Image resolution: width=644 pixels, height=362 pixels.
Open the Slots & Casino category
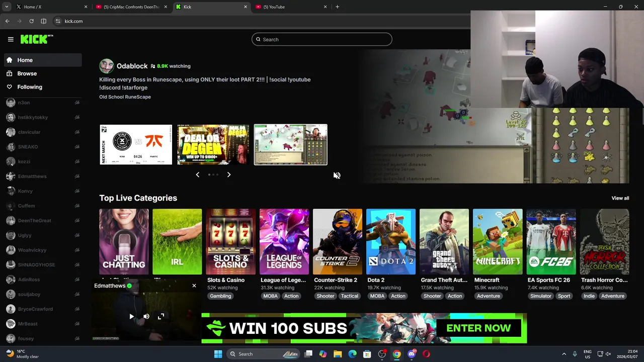[230, 242]
